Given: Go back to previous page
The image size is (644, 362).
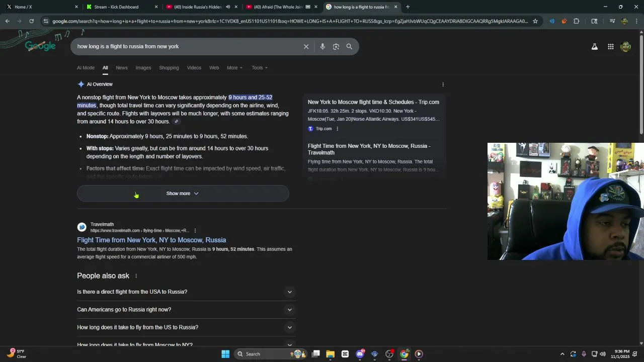Looking at the screenshot, I should coord(7,21).
